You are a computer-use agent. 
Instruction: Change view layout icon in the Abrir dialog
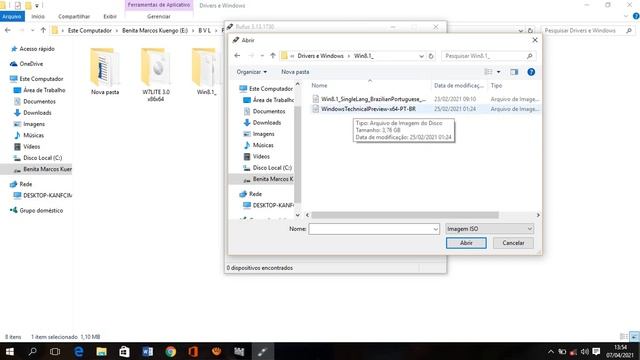pyautogui.click(x=488, y=72)
